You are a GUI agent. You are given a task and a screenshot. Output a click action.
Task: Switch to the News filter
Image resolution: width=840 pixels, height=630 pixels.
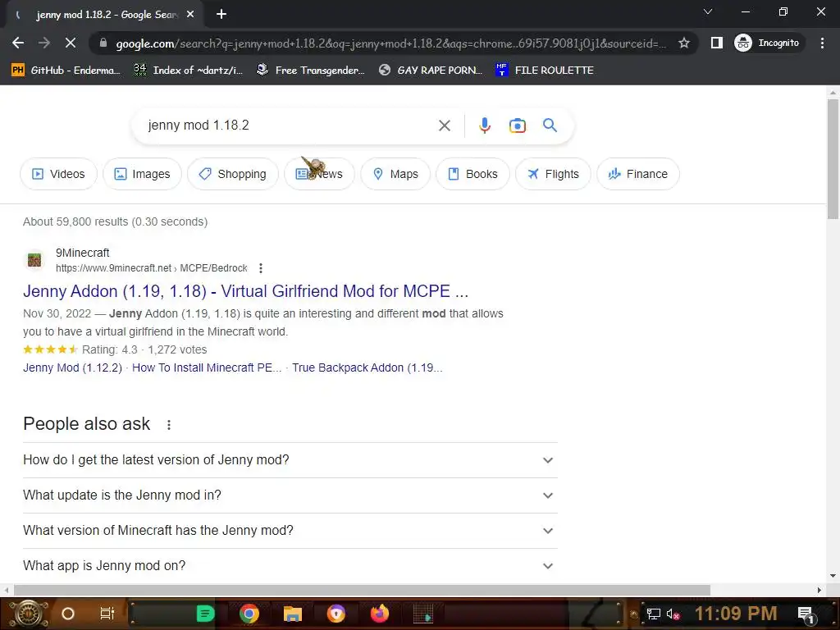point(319,174)
